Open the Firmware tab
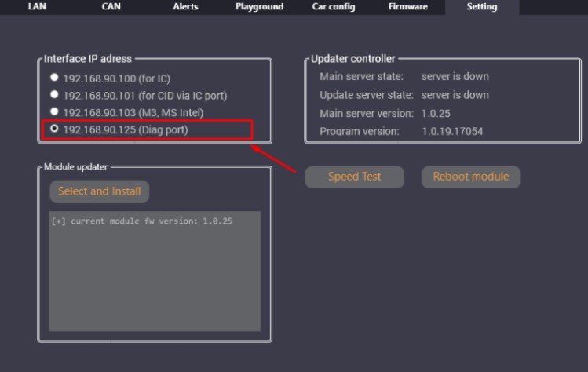This screenshot has width=588, height=372. click(407, 7)
